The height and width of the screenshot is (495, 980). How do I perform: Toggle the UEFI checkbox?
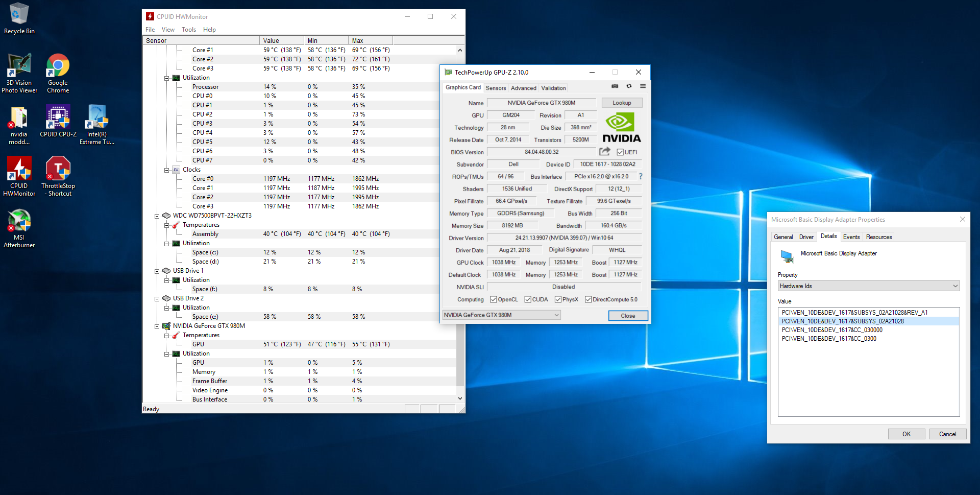pos(620,152)
